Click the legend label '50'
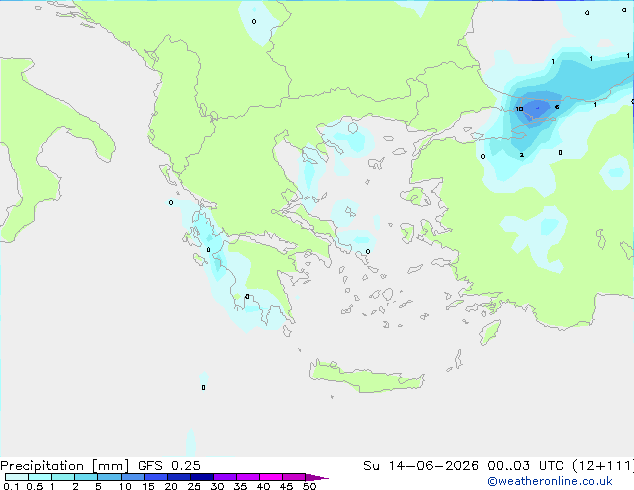This screenshot has width=634, height=490. [x=309, y=486]
